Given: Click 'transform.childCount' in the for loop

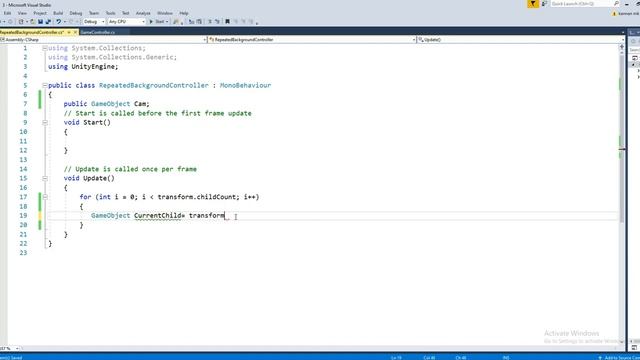Looking at the screenshot, I should (x=197, y=197).
